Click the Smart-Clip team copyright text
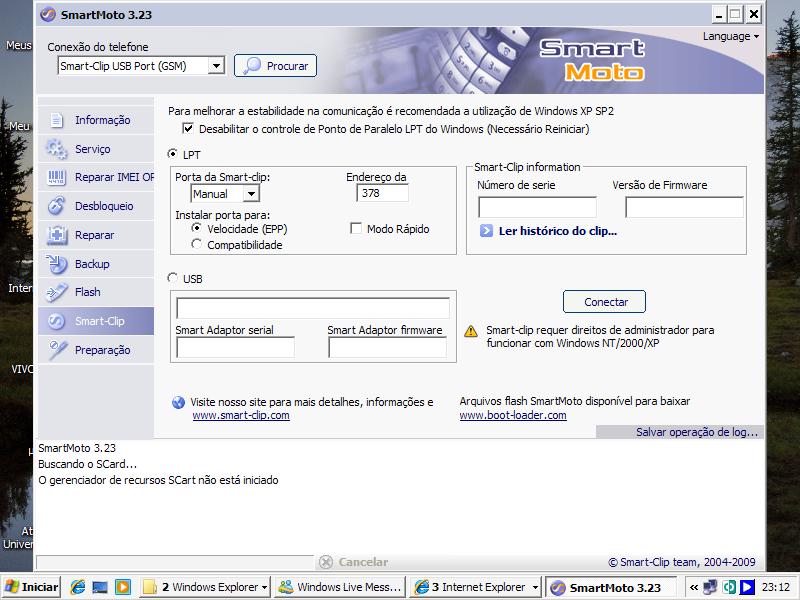Screen dimensions: 800x600 point(682,562)
